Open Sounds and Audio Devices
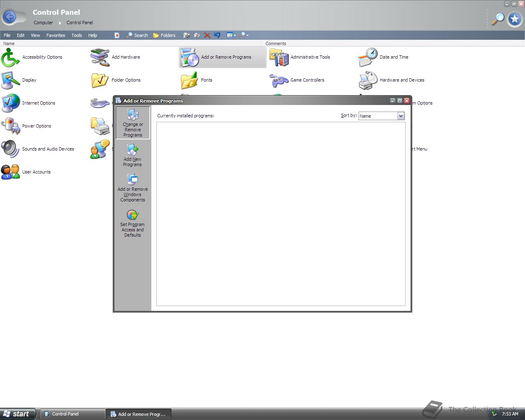525x420 pixels. (x=37, y=149)
